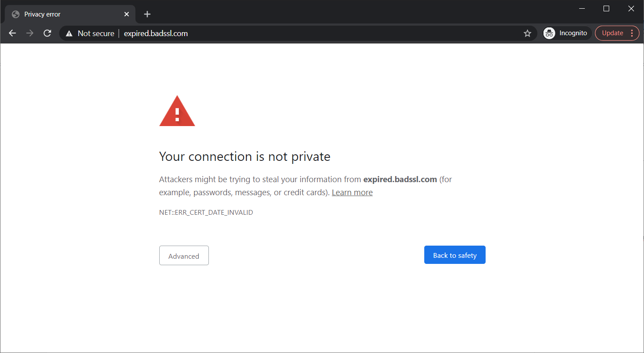Click the globe favicon on the tab
This screenshot has height=353, width=644.
pyautogui.click(x=16, y=14)
